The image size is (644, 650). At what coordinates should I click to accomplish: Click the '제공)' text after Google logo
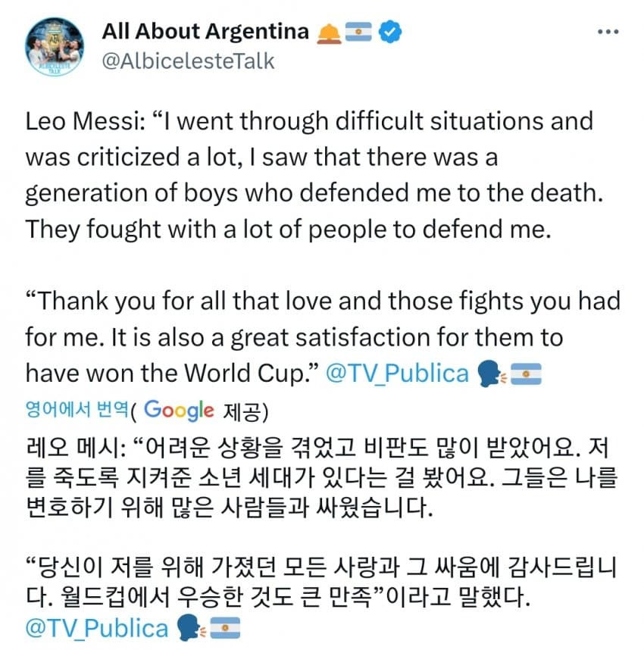[x=245, y=411]
